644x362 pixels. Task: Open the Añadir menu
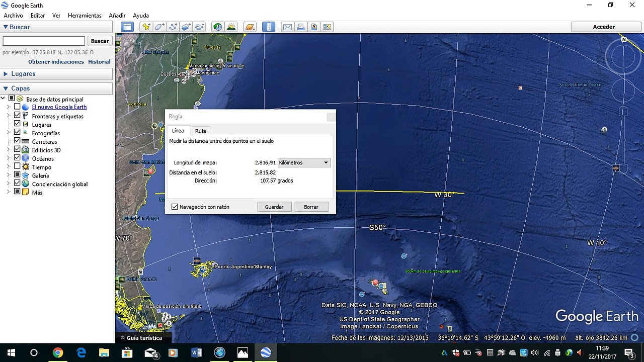pyautogui.click(x=117, y=16)
